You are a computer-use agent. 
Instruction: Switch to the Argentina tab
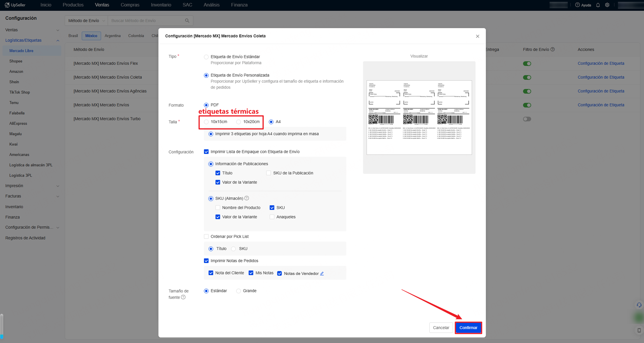pos(112,36)
